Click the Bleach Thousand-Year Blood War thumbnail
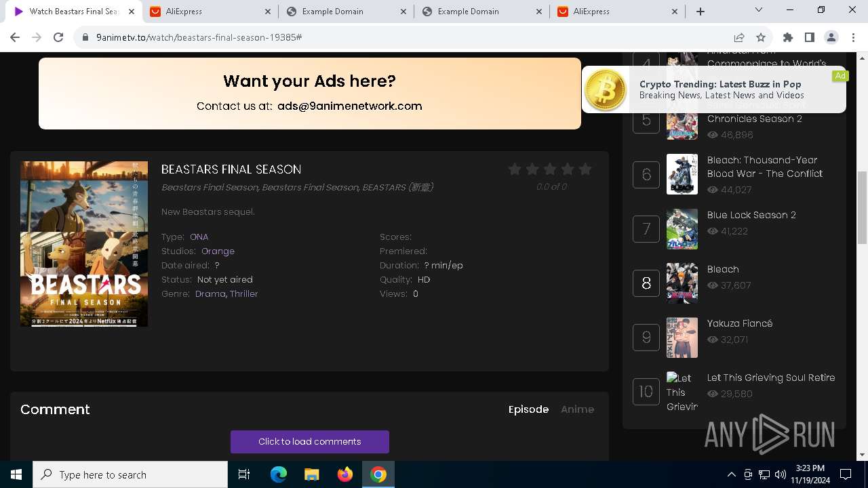868x488 pixels. [x=682, y=174]
